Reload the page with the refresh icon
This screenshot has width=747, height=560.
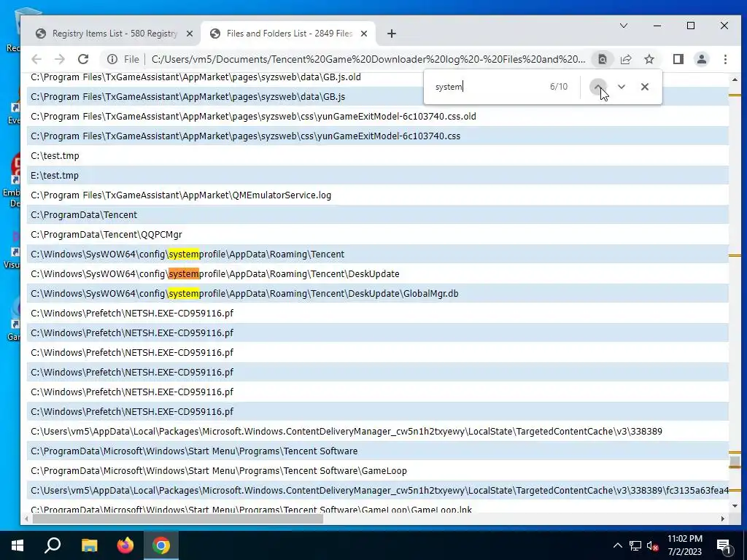coord(83,59)
